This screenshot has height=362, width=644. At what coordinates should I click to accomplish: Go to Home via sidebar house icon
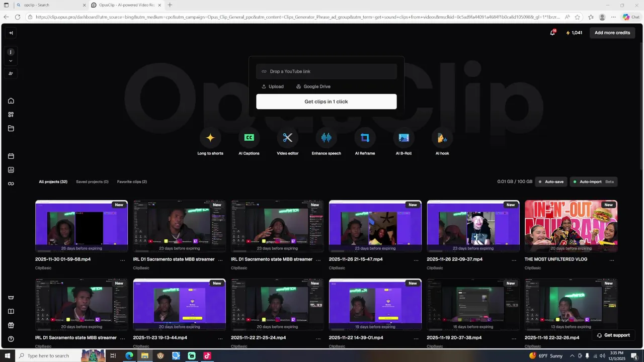(x=11, y=101)
